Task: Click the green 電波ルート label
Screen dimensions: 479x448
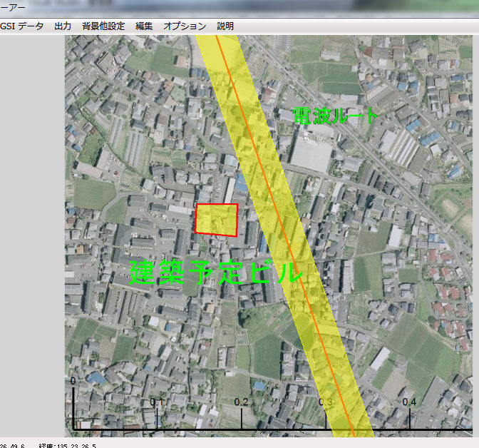Action: point(336,116)
